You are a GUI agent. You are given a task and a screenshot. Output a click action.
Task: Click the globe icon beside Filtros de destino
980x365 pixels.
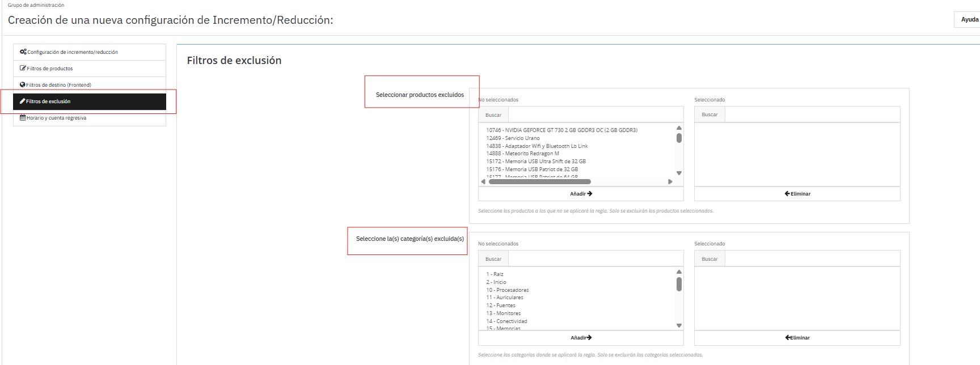click(x=23, y=84)
